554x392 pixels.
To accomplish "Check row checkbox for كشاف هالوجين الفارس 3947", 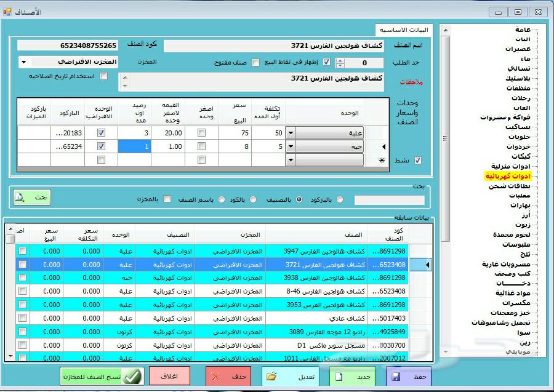I will [23, 251].
